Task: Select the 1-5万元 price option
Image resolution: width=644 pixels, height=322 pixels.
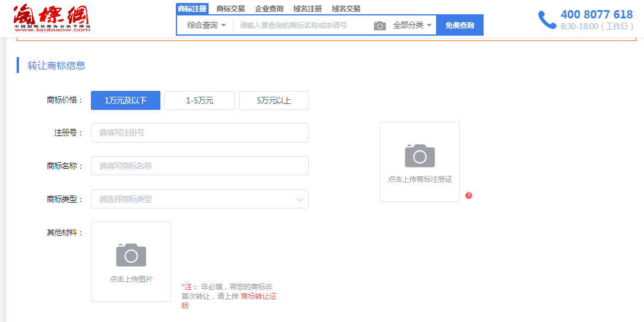Action: [x=200, y=100]
